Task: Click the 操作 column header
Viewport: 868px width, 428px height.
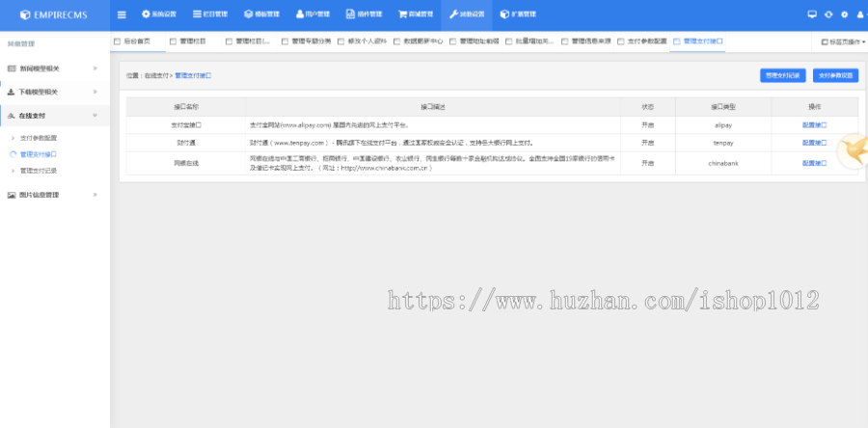Action: (814, 107)
